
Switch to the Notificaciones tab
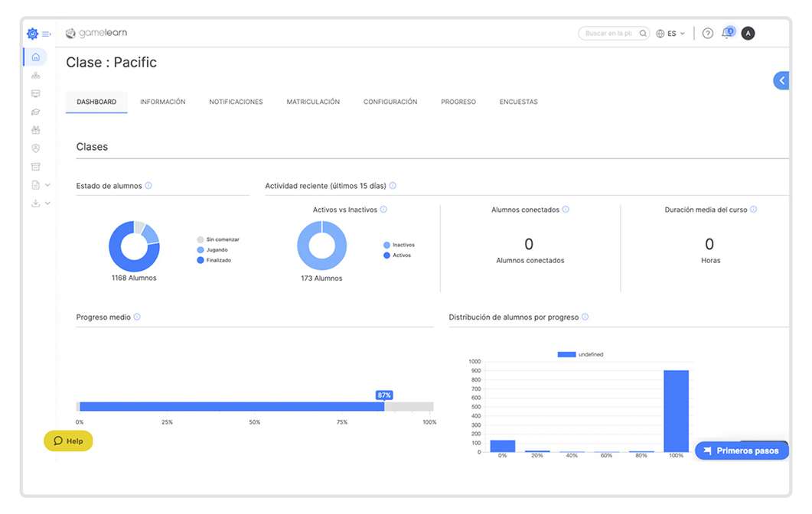[236, 102]
